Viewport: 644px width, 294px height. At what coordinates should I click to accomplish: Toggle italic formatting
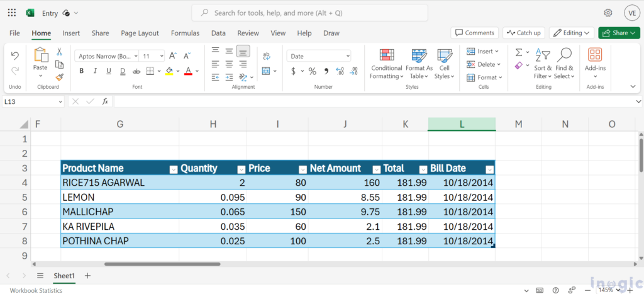(95, 71)
